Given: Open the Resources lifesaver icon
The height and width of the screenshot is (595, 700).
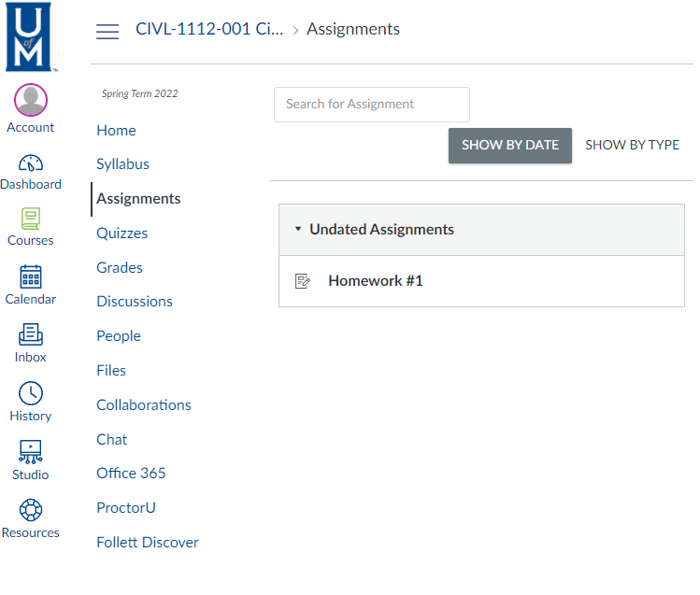Looking at the screenshot, I should coord(31,511).
